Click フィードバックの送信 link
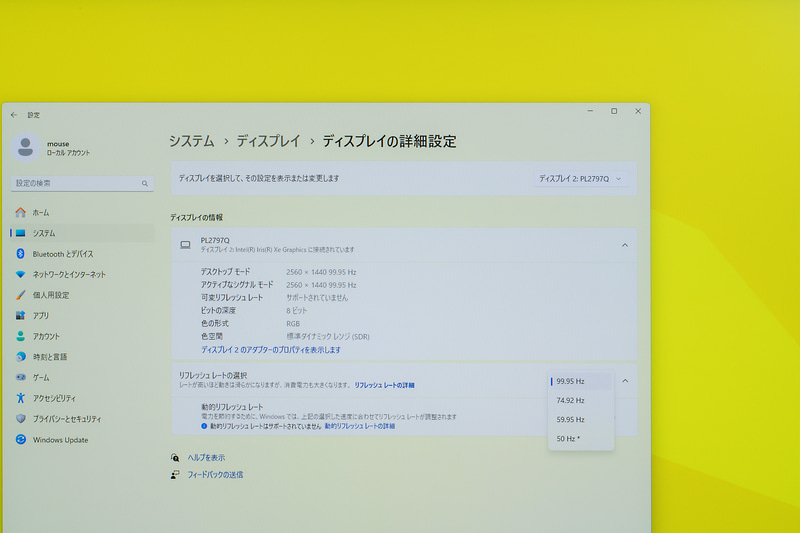Screen dimensions: 800x533 pos(215,474)
